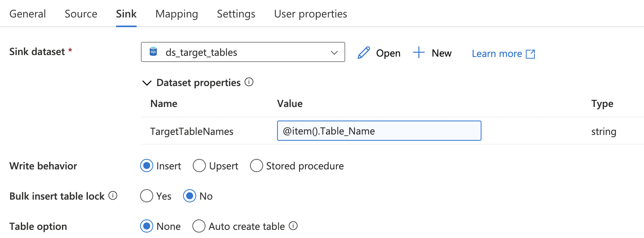Screen dimensions: 644x238
Task: Click the Auto create table info icon
Action: (293, 226)
